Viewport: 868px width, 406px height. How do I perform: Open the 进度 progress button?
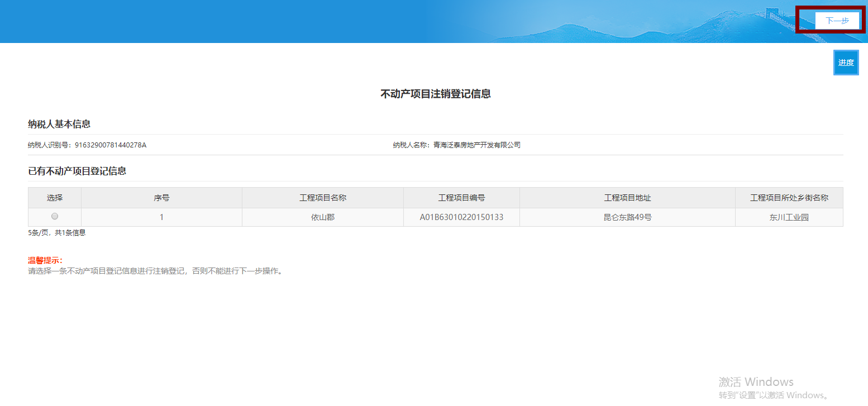coord(846,63)
